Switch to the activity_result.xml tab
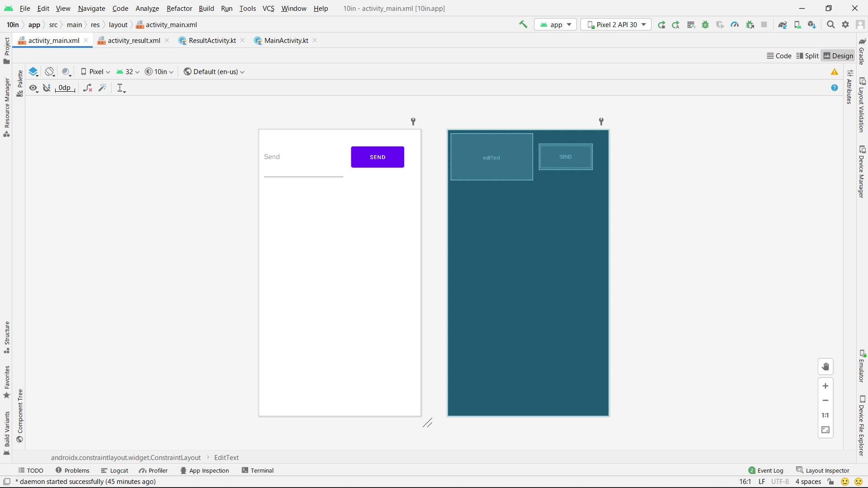The image size is (868, 488). [x=134, y=41]
